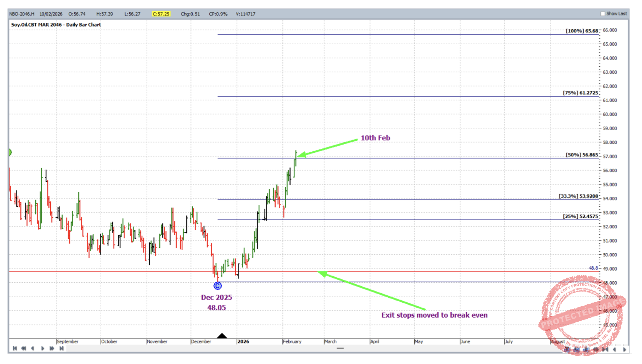Click the horizontal scrollbar handle at bottom

pyautogui.click(x=340, y=348)
